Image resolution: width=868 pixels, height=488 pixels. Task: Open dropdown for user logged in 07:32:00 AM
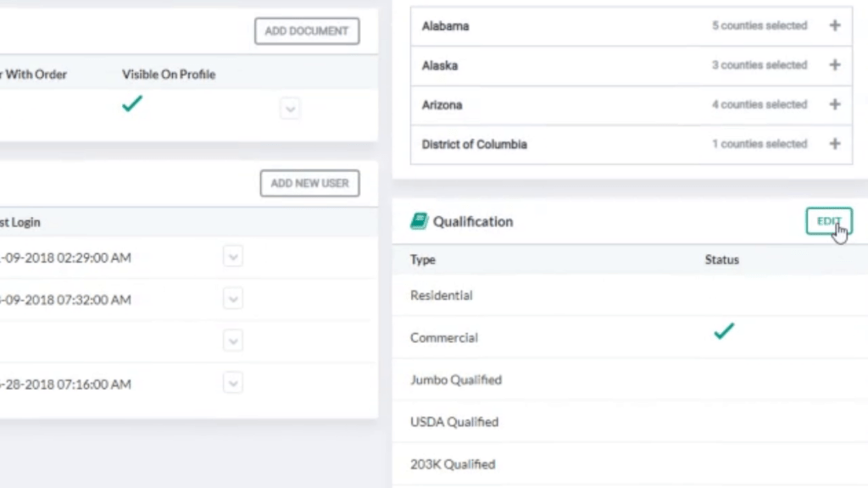(233, 299)
